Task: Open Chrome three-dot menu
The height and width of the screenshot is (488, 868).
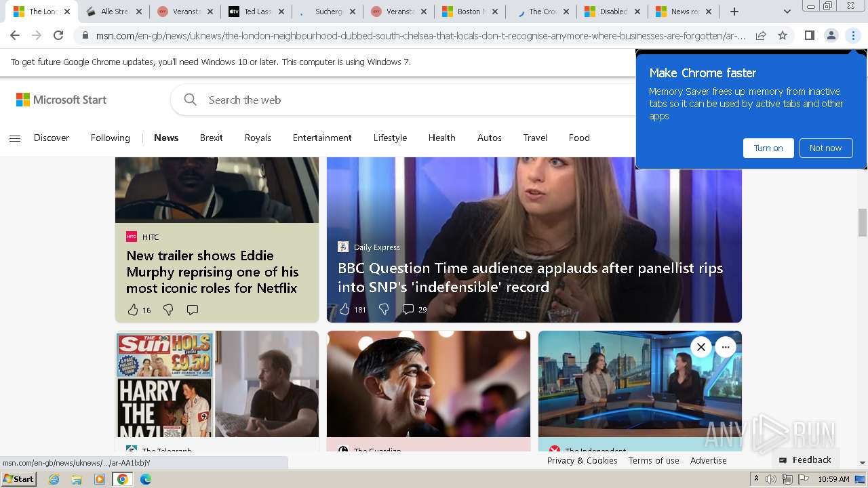Action: 853,35
